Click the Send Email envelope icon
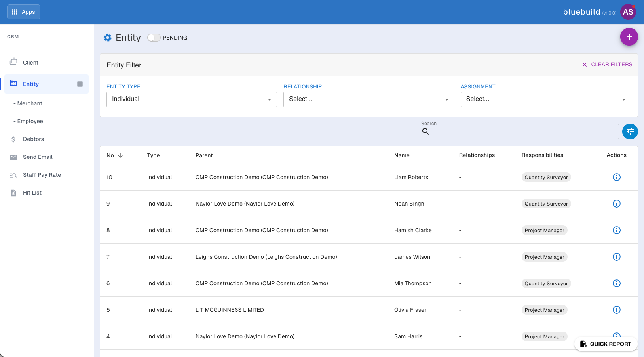Viewport: 644px width, 357px height. tap(13, 157)
